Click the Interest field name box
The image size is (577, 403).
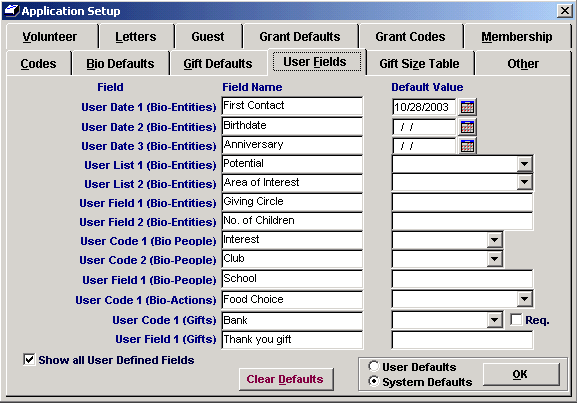(x=292, y=240)
